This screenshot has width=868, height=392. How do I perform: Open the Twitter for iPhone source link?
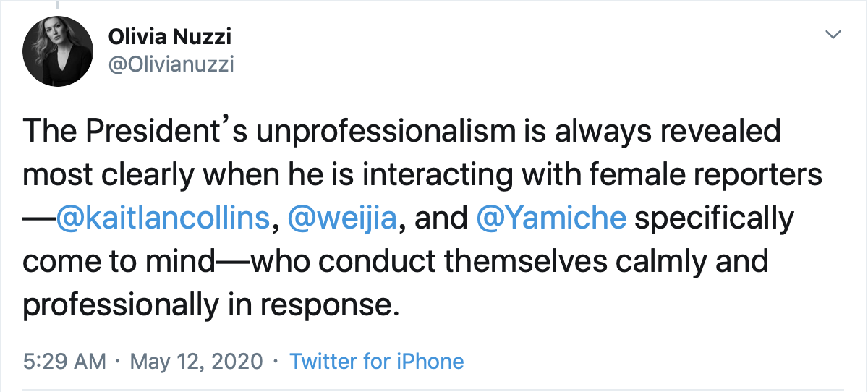(x=376, y=361)
